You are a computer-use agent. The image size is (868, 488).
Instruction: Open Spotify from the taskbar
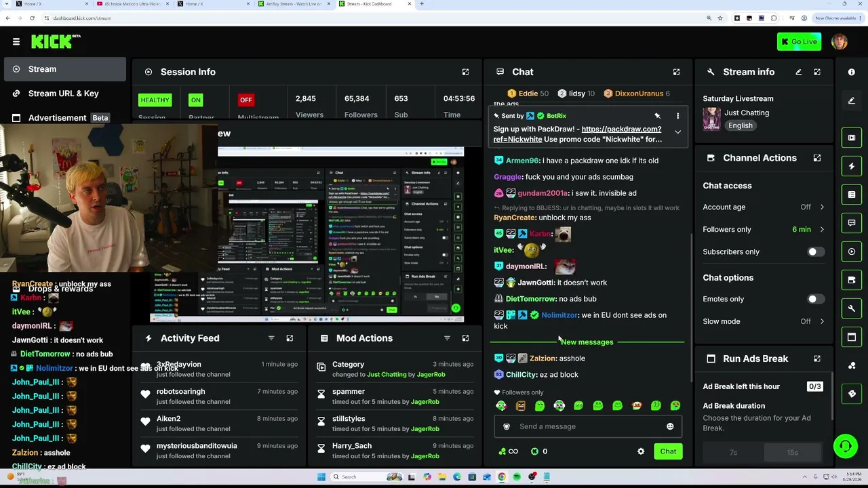[517, 477]
